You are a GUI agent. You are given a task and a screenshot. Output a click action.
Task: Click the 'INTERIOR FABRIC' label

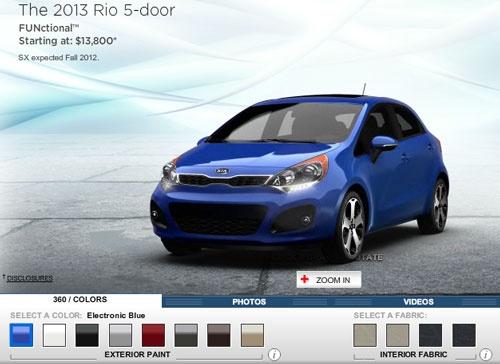pyautogui.click(x=413, y=354)
